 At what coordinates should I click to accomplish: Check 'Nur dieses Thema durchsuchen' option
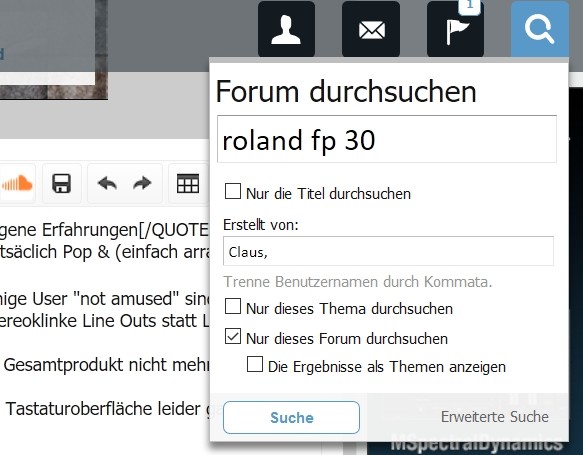coord(233,306)
